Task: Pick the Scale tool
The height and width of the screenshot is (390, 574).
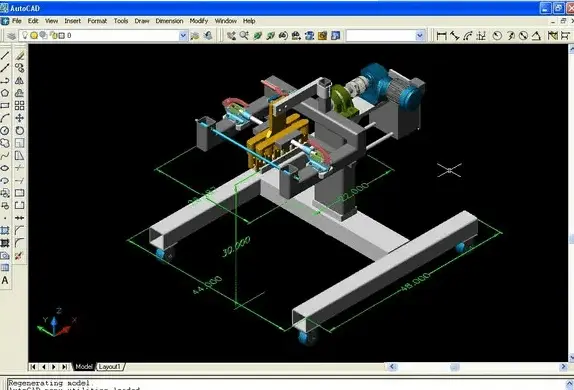Action: pyautogui.click(x=19, y=143)
